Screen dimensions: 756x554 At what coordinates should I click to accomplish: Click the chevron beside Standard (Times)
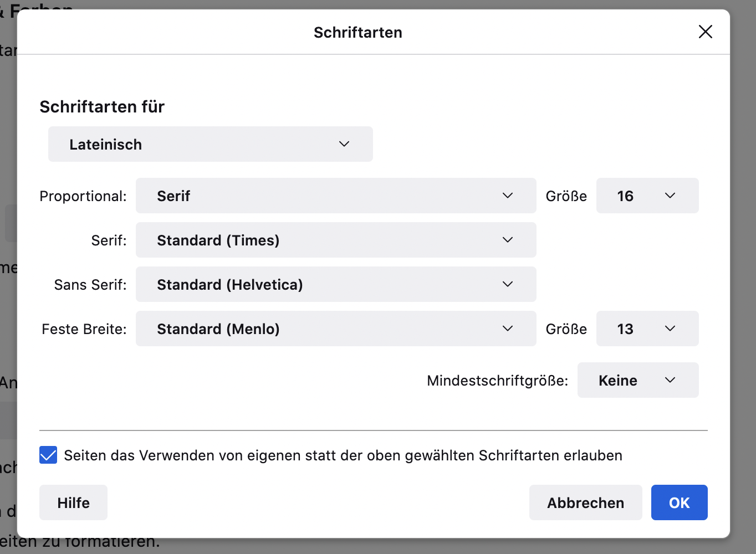coord(508,240)
